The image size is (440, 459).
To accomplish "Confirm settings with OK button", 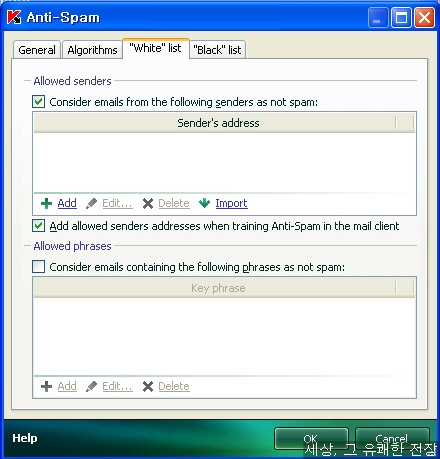I will pyautogui.click(x=311, y=438).
